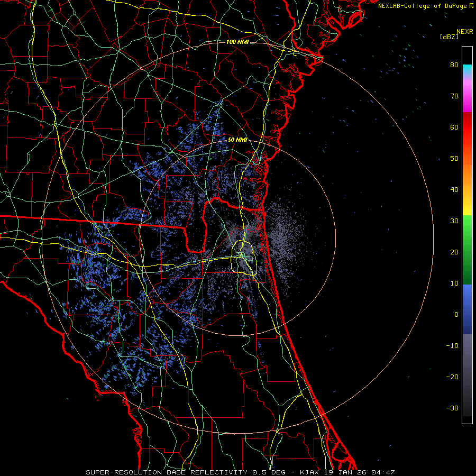This screenshot has height=476, width=476.
Task: Click the blue segment of the color bar
Action: [467, 309]
